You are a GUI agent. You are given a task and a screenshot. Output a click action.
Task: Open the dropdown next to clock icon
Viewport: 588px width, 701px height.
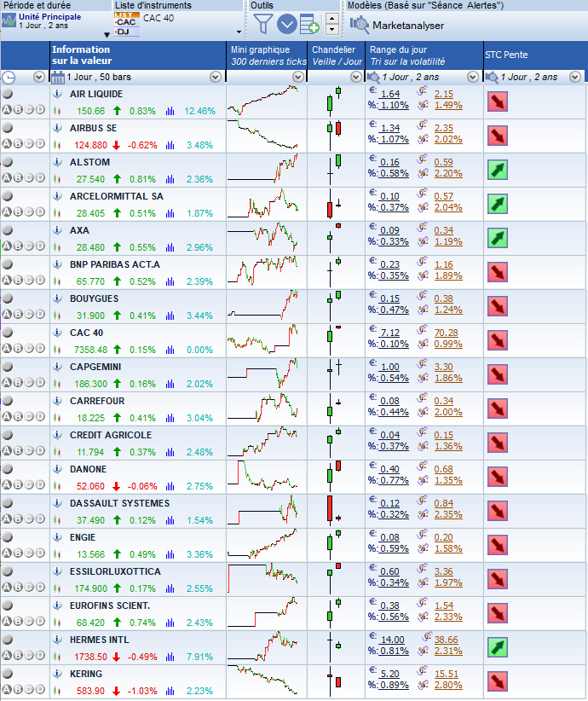point(39,78)
